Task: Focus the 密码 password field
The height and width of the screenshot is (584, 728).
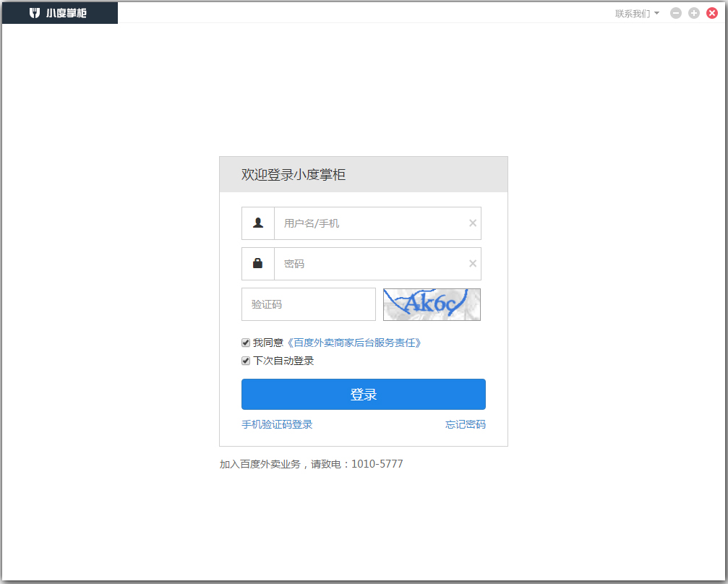Action: point(369,264)
